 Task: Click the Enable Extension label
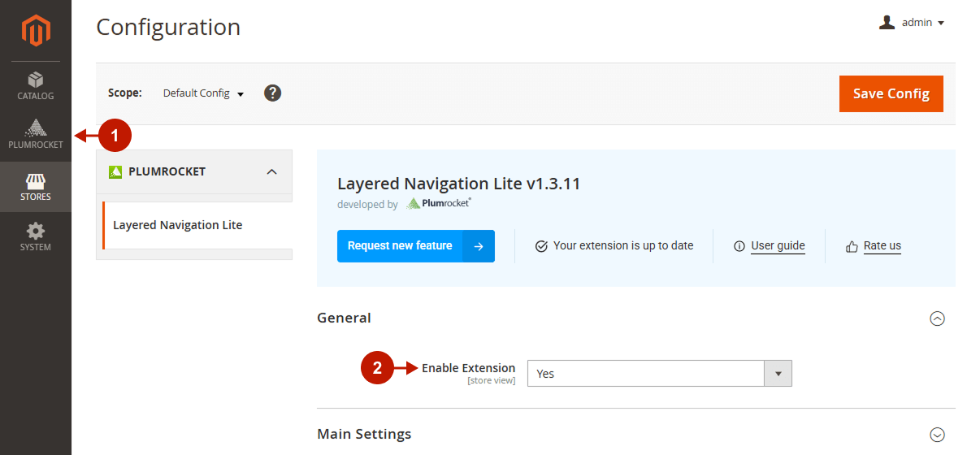(468, 368)
